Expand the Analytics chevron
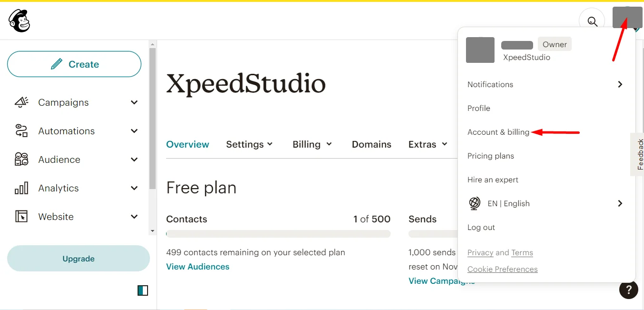 pos(135,188)
